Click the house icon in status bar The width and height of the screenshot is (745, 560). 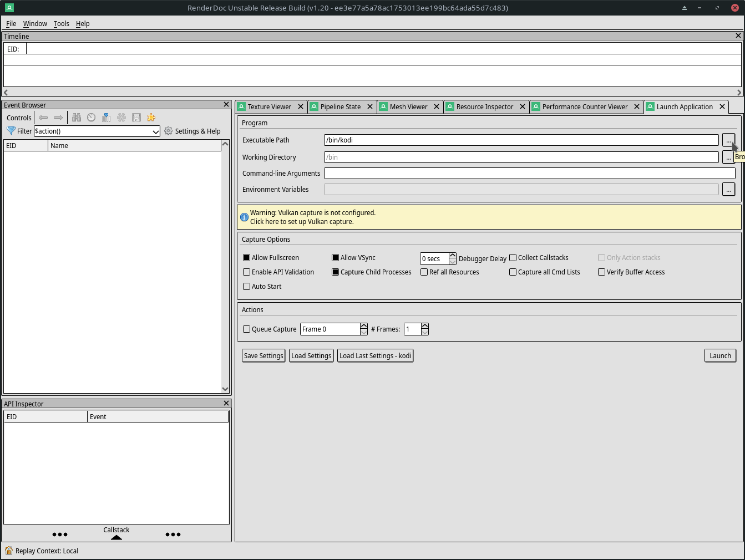point(9,551)
